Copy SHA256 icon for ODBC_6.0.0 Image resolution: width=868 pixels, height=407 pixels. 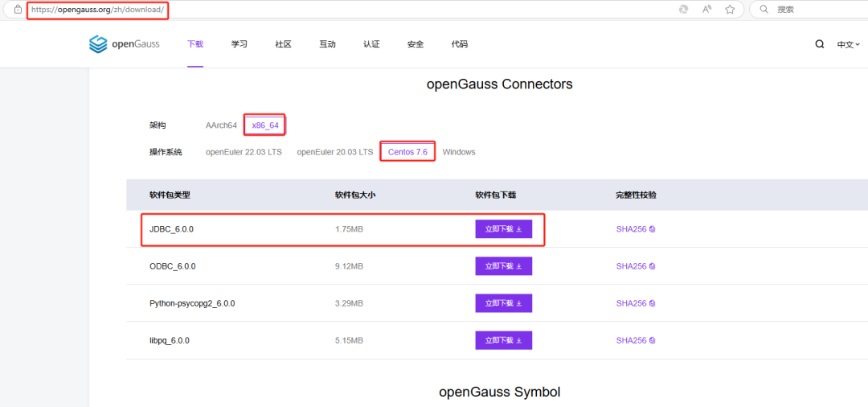(652, 266)
